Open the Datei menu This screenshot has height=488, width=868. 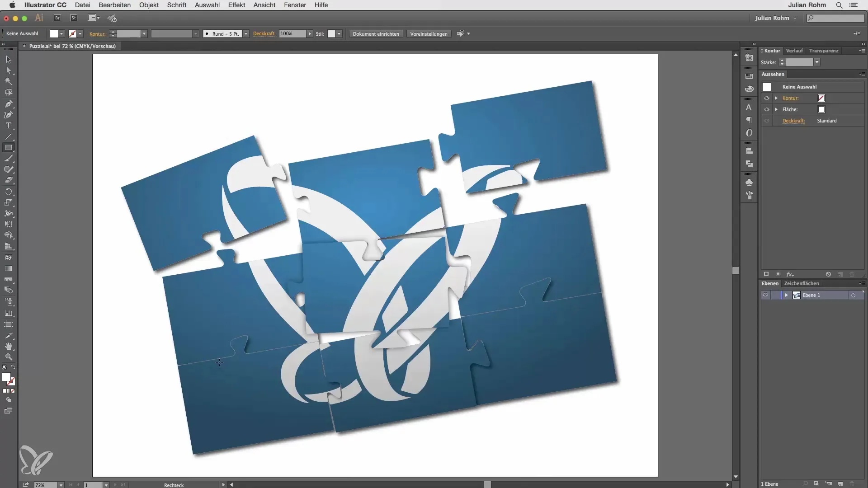click(82, 5)
